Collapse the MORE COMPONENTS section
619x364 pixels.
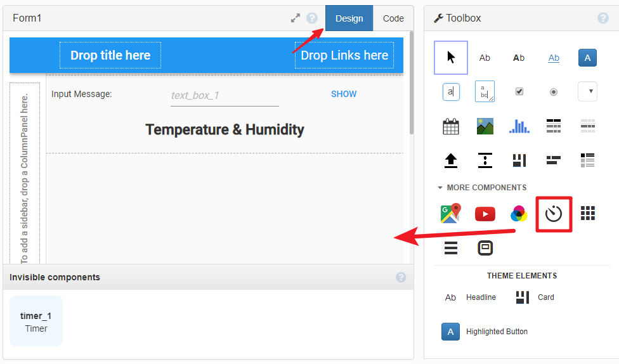[x=481, y=188]
